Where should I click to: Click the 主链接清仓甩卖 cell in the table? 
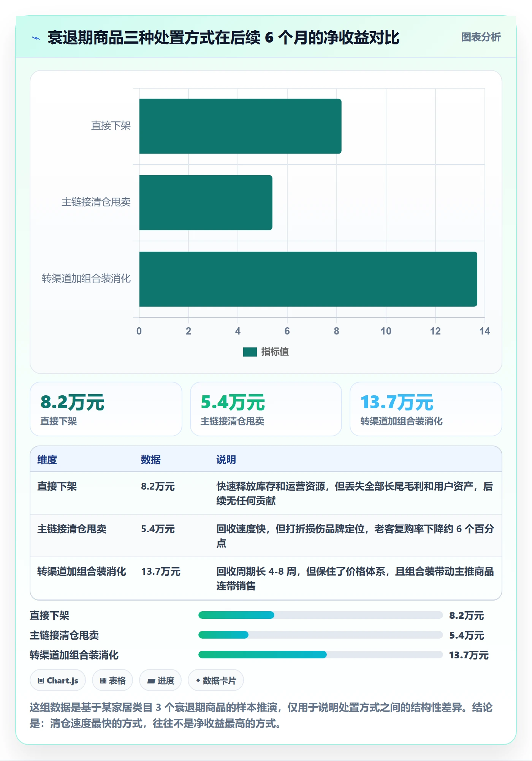[x=72, y=529]
